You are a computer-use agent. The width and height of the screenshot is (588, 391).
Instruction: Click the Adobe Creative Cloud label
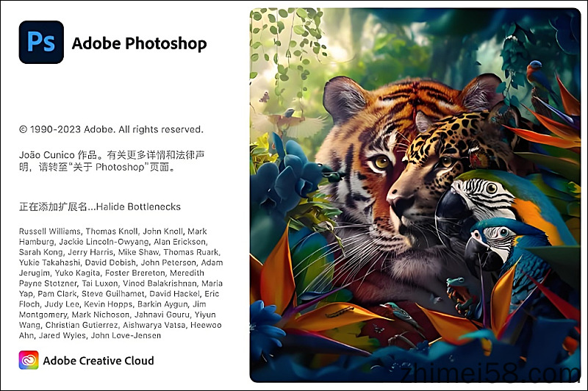(x=98, y=361)
